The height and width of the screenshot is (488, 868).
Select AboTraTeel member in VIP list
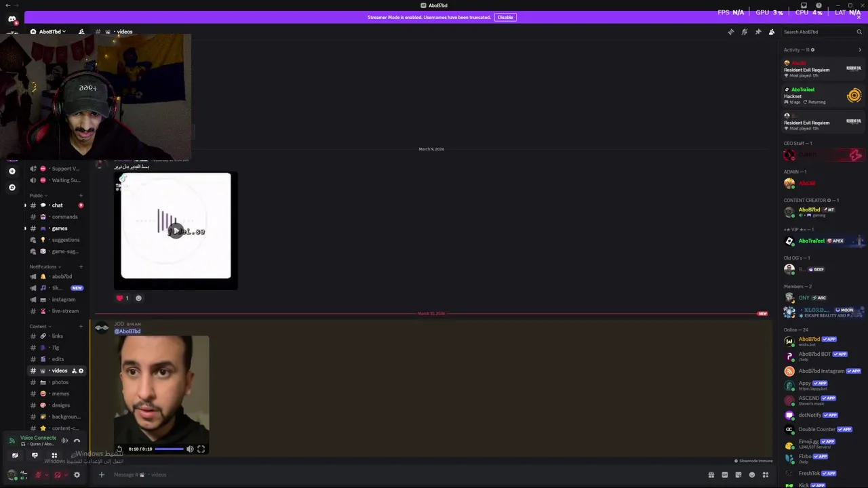[x=823, y=241]
